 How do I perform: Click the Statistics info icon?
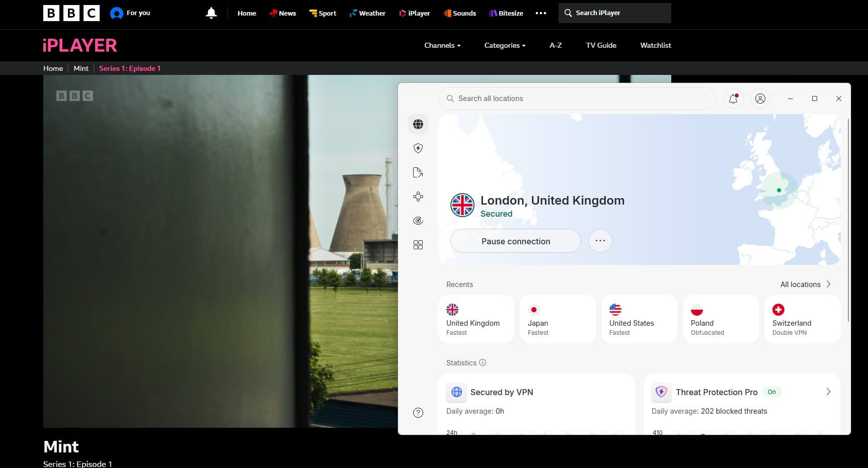pyautogui.click(x=483, y=362)
